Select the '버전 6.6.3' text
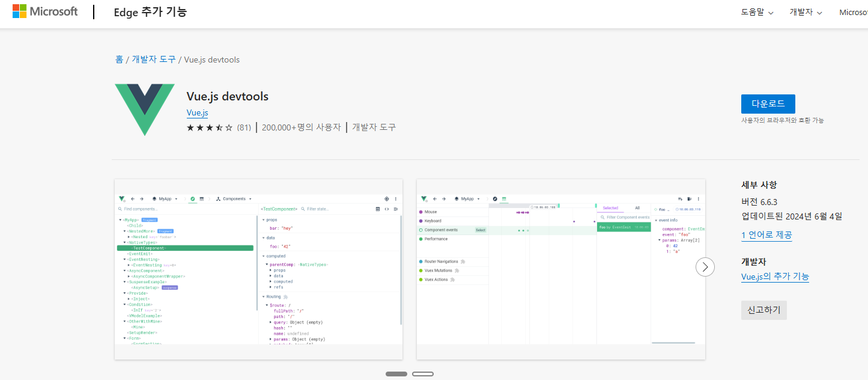This screenshot has width=868, height=380. pos(760,201)
